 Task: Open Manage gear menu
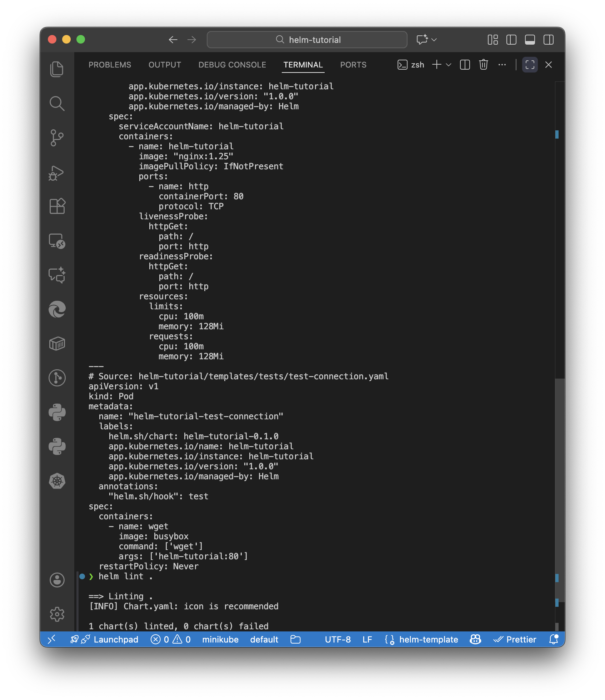[57, 614]
